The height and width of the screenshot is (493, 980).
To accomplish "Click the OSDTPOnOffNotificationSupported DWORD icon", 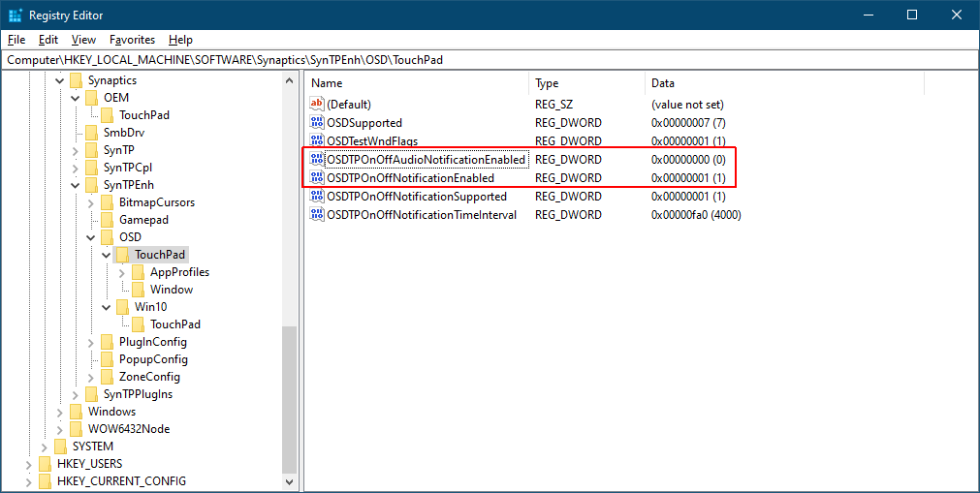I will click(x=317, y=197).
